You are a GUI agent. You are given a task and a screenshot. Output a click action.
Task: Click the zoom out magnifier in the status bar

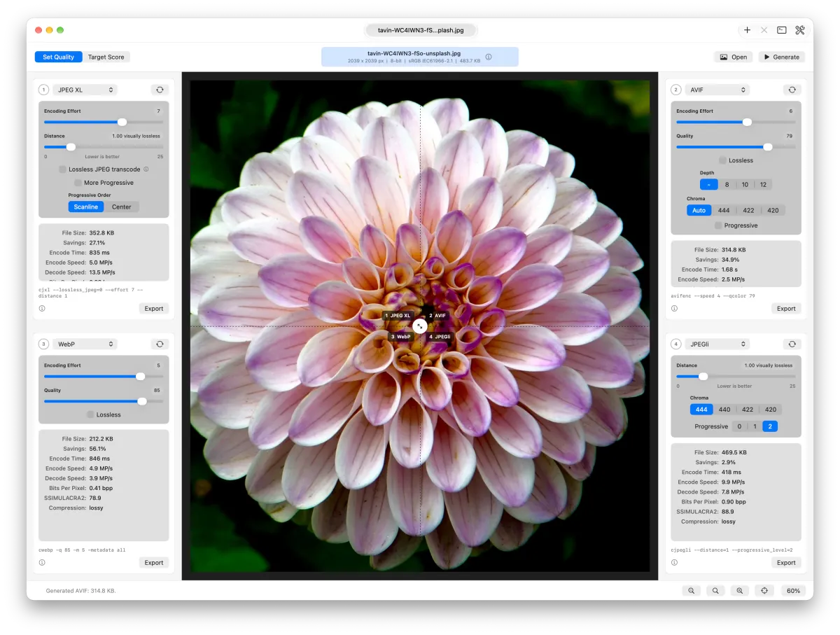(x=692, y=591)
